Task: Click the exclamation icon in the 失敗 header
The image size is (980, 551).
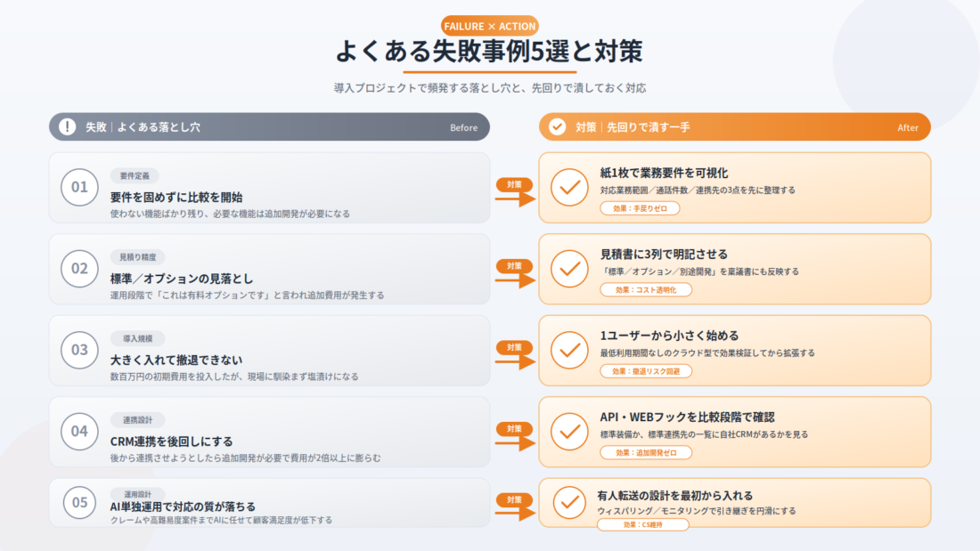Action: coord(68,126)
